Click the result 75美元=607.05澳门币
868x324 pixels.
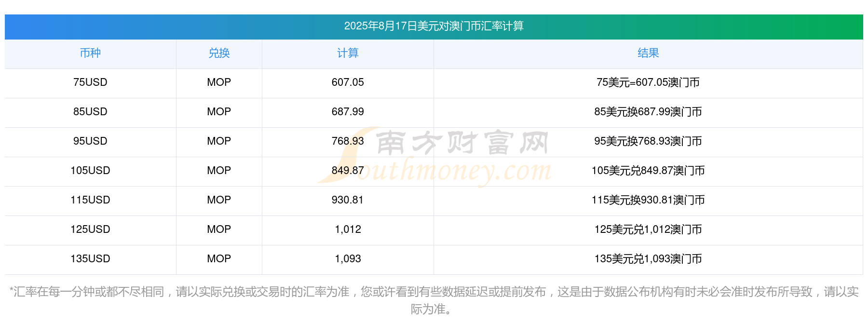click(x=648, y=82)
